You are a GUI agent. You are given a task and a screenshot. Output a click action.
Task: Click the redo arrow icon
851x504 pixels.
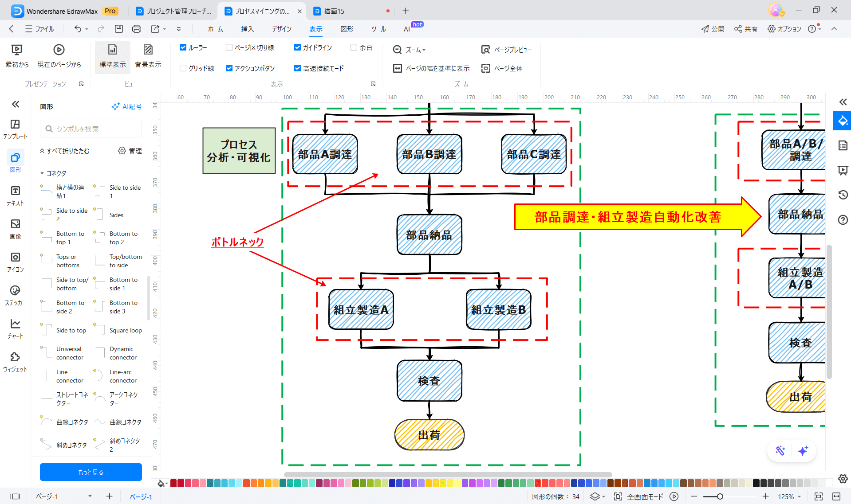coord(101,29)
